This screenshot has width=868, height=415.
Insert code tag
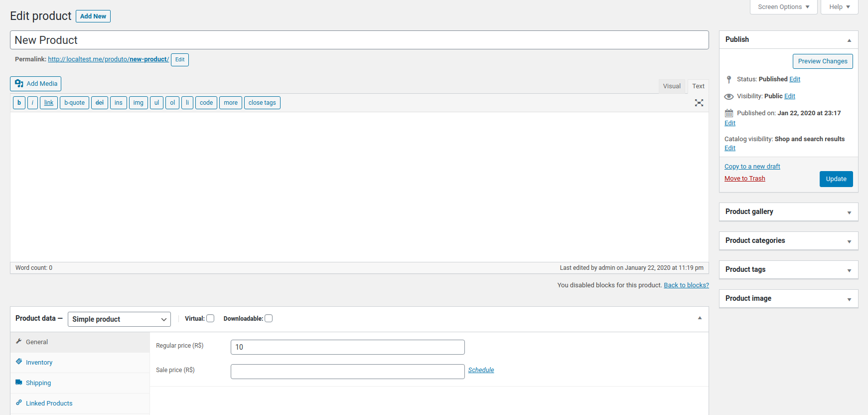pos(206,103)
